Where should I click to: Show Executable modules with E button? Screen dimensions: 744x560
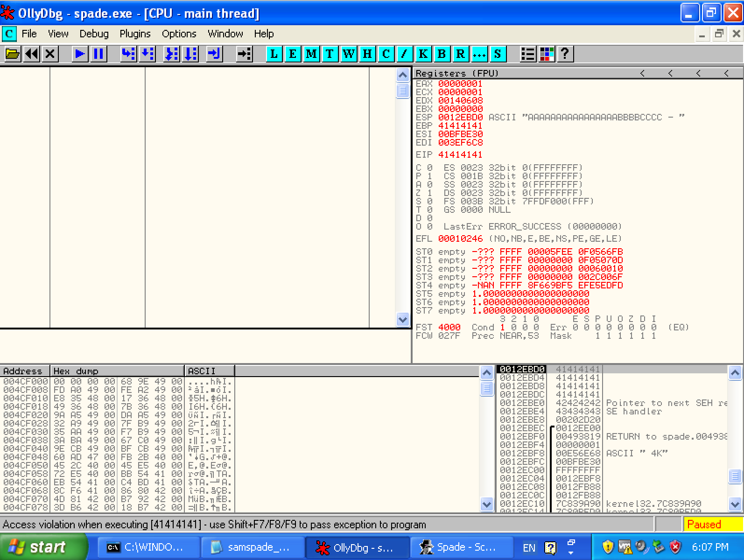tap(293, 54)
